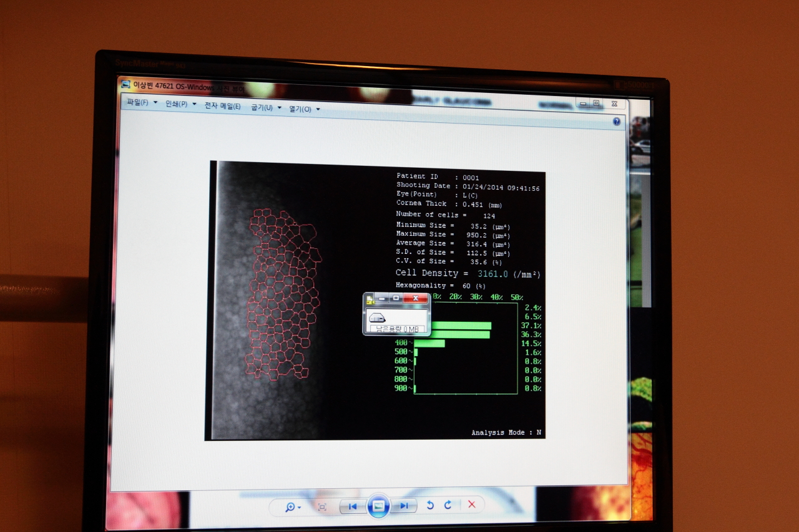This screenshot has height=532, width=799.
Task: Click the actual size fit button
Action: [322, 507]
